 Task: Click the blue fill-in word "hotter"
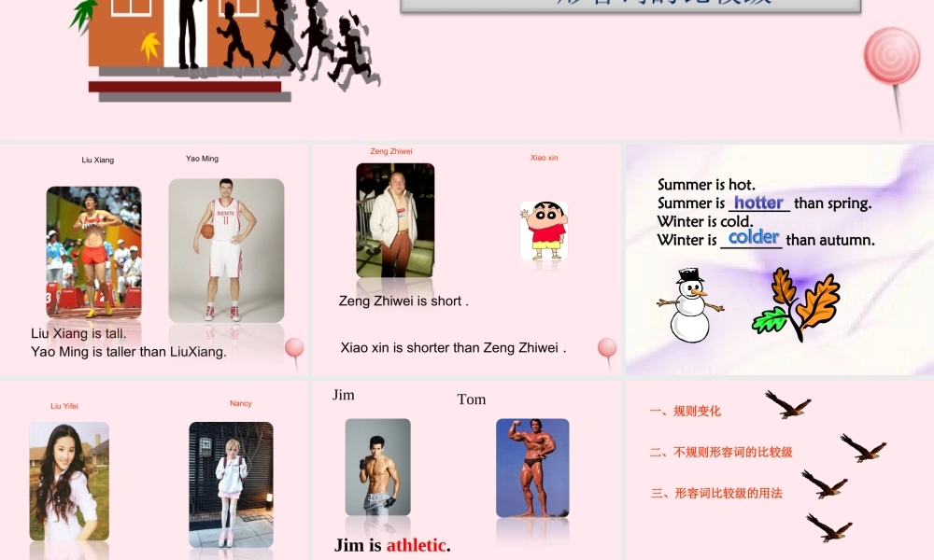click(758, 203)
